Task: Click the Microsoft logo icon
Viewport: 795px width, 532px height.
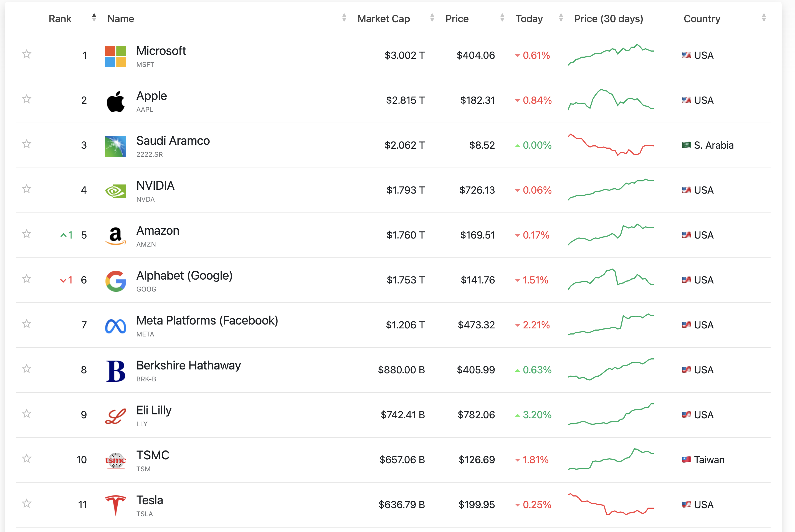Action: [x=115, y=56]
